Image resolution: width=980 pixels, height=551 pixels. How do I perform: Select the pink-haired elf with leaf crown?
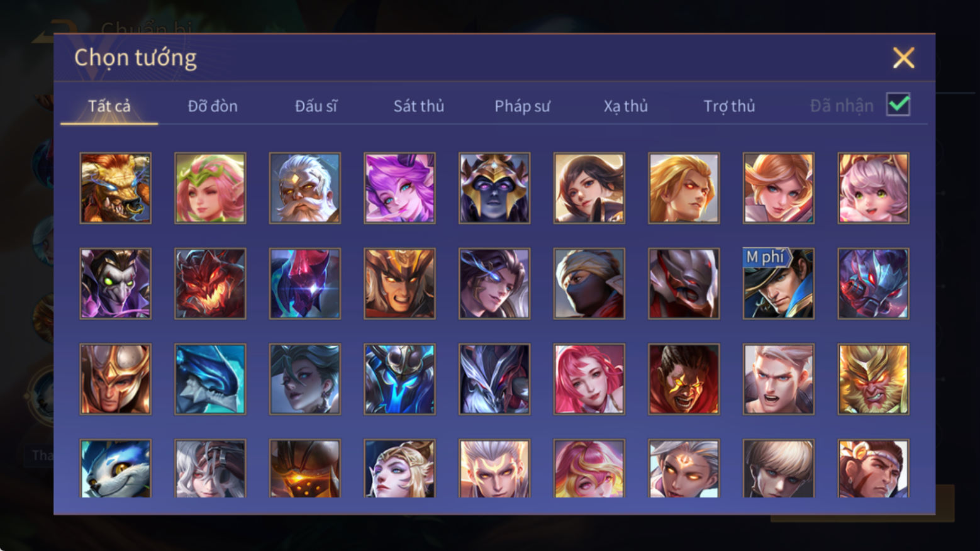(210, 188)
